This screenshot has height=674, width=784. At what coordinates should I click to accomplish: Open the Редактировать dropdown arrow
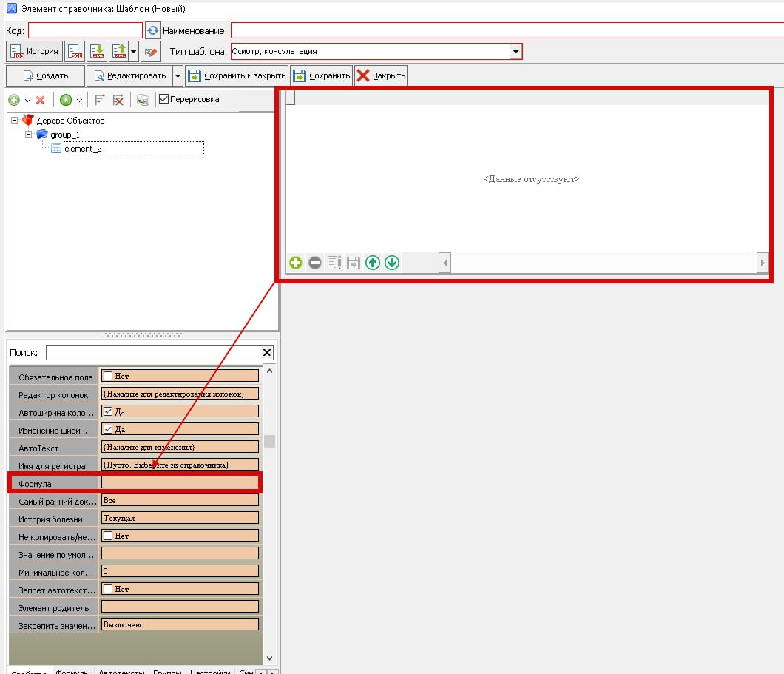click(178, 76)
